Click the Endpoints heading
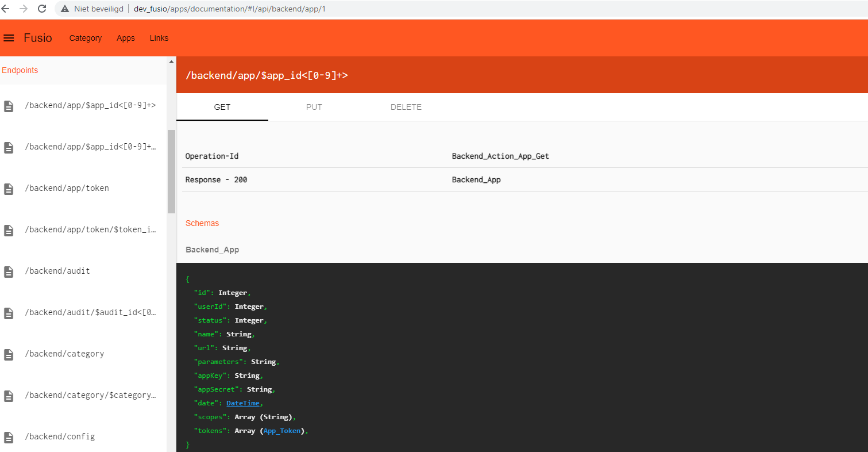This screenshot has width=868, height=452. 20,70
